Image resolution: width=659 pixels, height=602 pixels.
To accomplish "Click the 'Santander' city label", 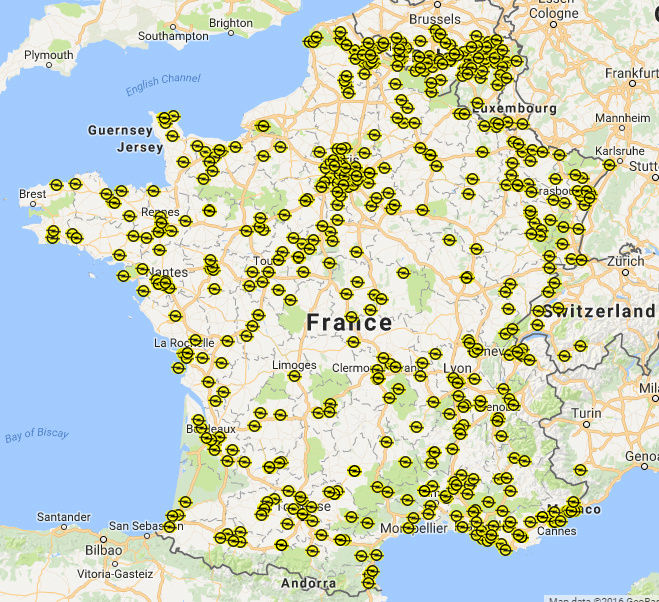I will (x=64, y=517).
